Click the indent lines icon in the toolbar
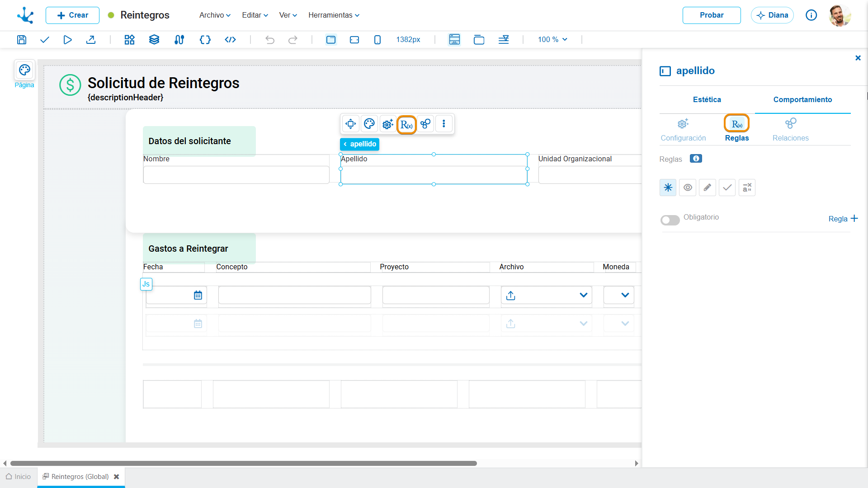The image size is (868, 488). [x=504, y=40]
